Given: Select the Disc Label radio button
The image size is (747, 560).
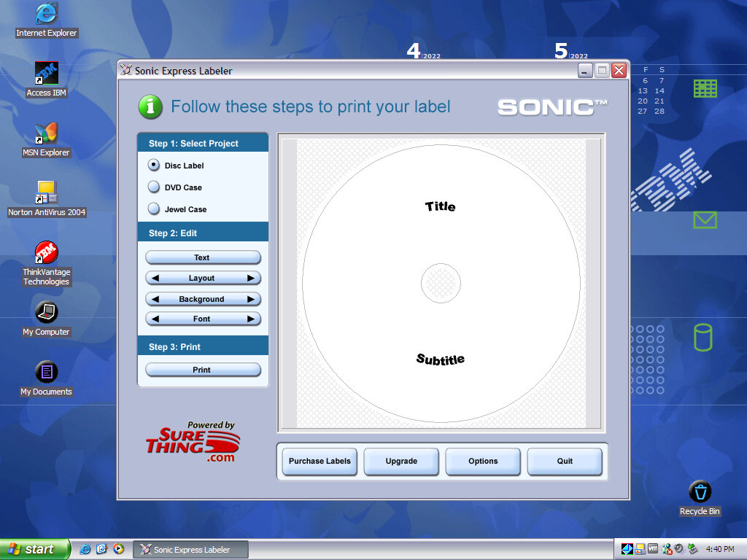Looking at the screenshot, I should [154, 166].
